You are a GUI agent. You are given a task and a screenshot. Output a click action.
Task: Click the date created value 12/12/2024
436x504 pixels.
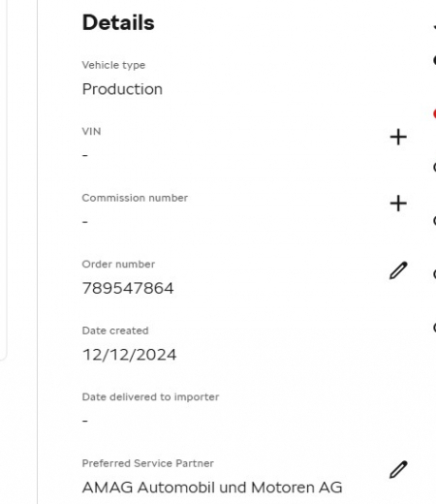(130, 355)
